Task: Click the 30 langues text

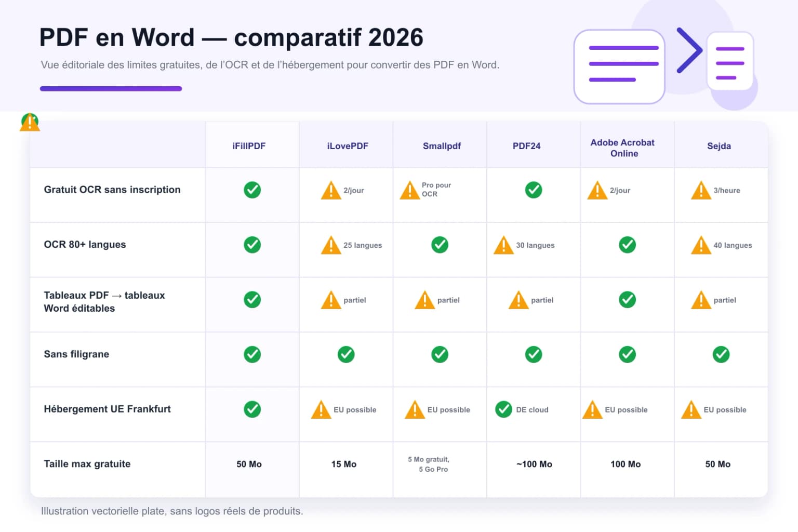Action: [x=535, y=245]
